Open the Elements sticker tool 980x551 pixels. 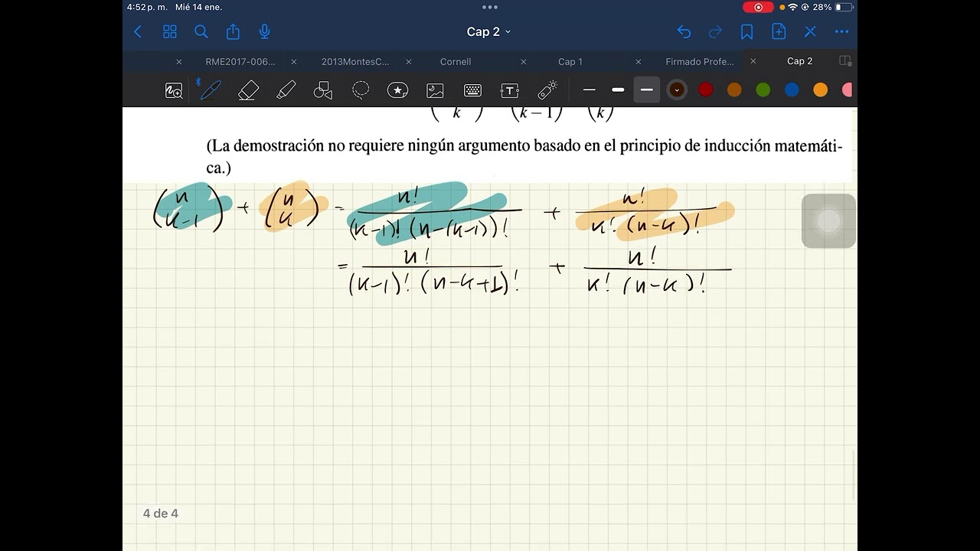[397, 90]
